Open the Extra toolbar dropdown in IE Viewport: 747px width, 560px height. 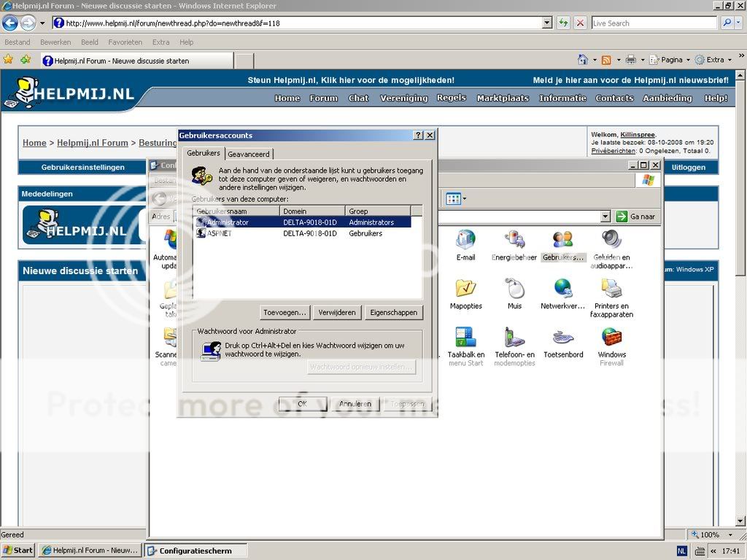pyautogui.click(x=713, y=60)
